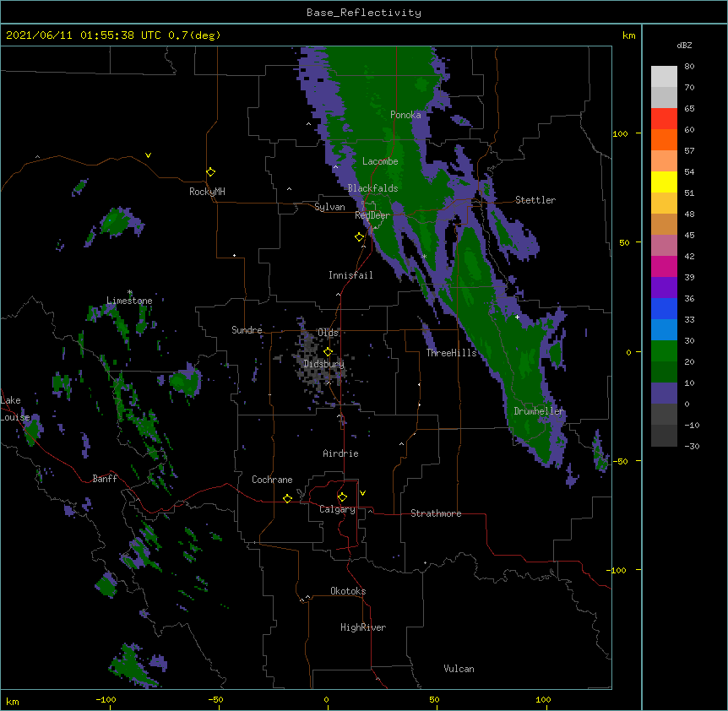The image size is (728, 711).
Task: Click the -30 value in the dBZ legend
Action: click(x=692, y=446)
